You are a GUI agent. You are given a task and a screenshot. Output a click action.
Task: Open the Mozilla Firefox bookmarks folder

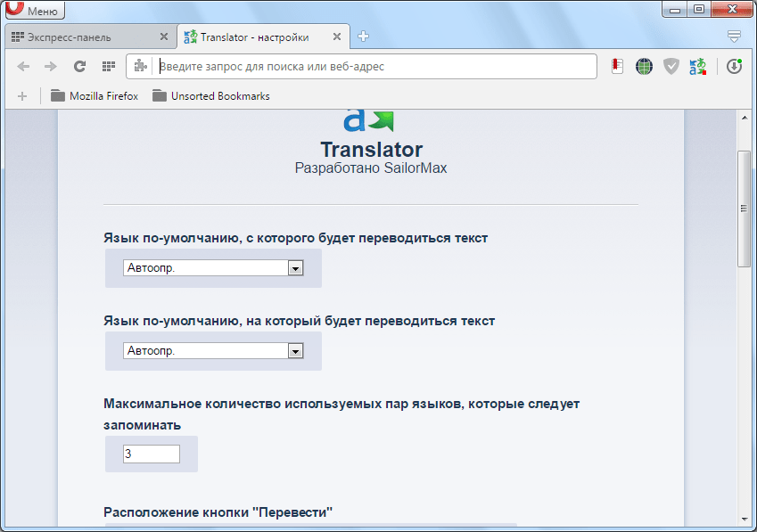pyautogui.click(x=95, y=95)
